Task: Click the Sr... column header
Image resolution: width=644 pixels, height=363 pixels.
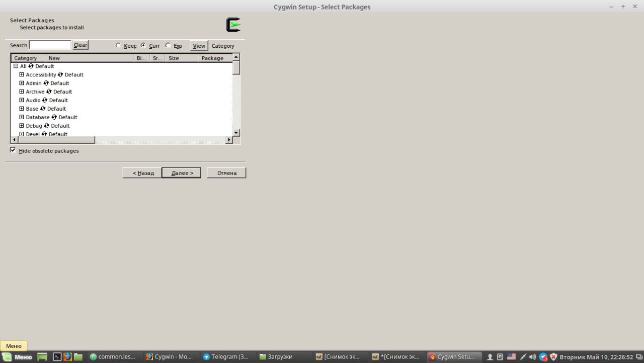Action: (x=157, y=58)
